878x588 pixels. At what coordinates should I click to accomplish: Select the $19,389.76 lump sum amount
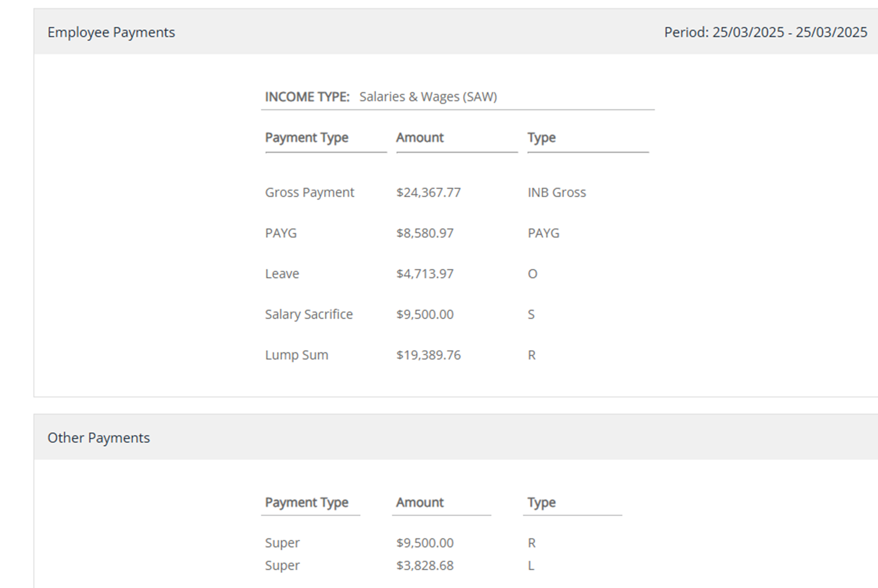point(428,354)
